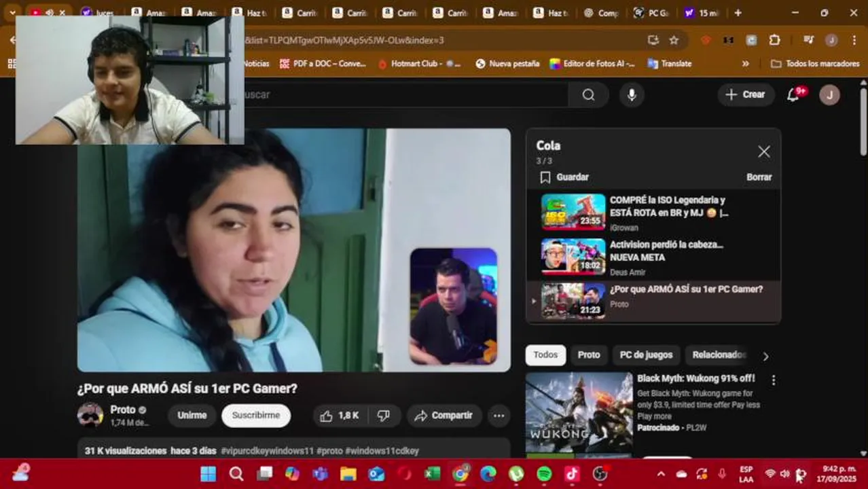Bookmark this page with the star icon
868x489 pixels.
tap(674, 40)
